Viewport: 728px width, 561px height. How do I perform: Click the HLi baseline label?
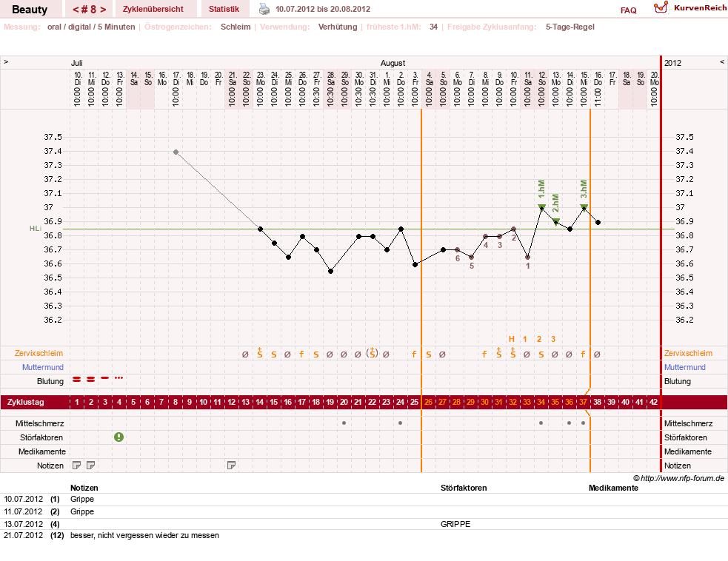(x=36, y=229)
